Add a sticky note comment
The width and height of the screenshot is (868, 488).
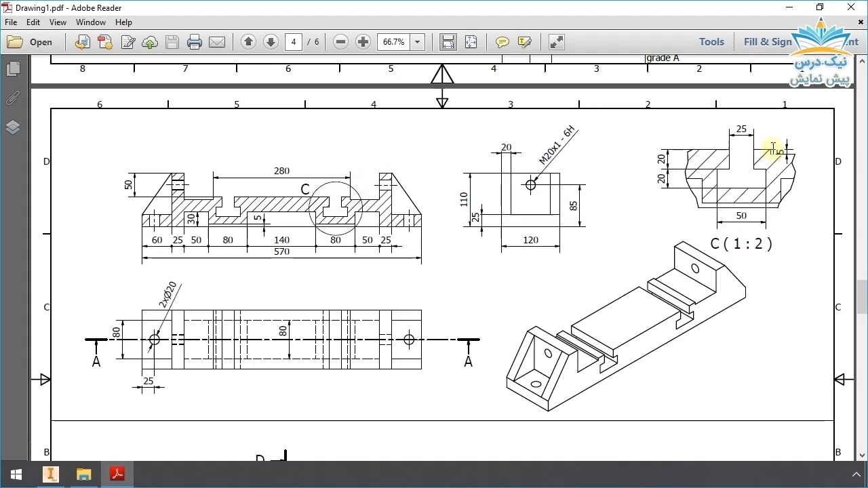point(502,42)
